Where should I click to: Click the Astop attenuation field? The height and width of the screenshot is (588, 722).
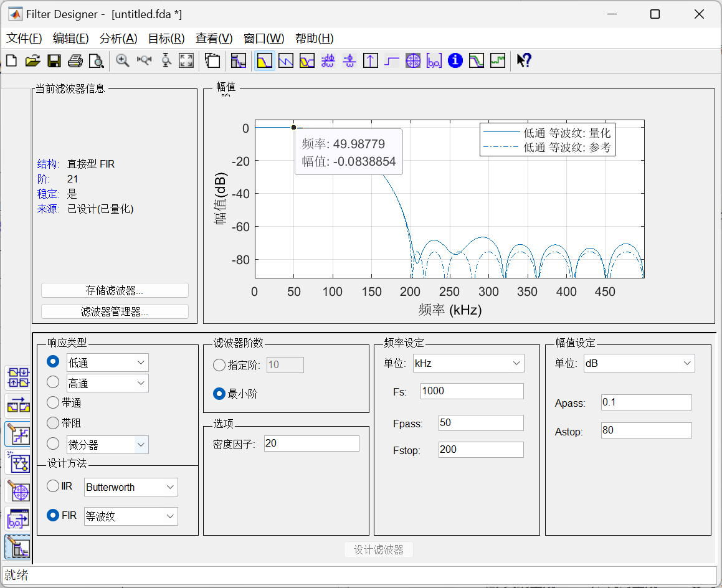(647, 430)
